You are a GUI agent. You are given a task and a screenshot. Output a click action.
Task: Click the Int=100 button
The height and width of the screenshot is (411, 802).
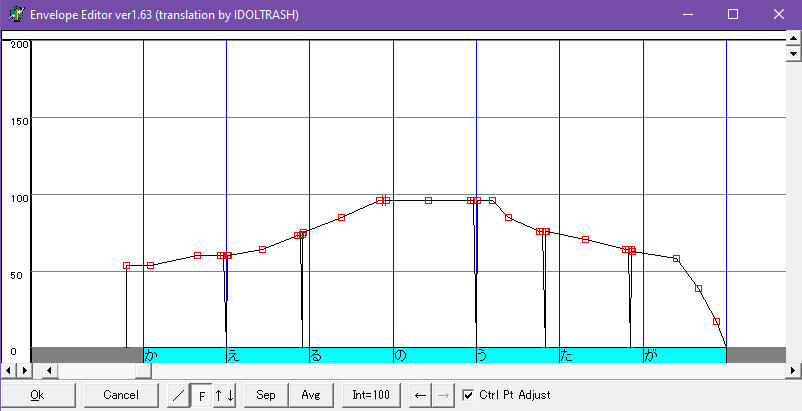(x=371, y=395)
